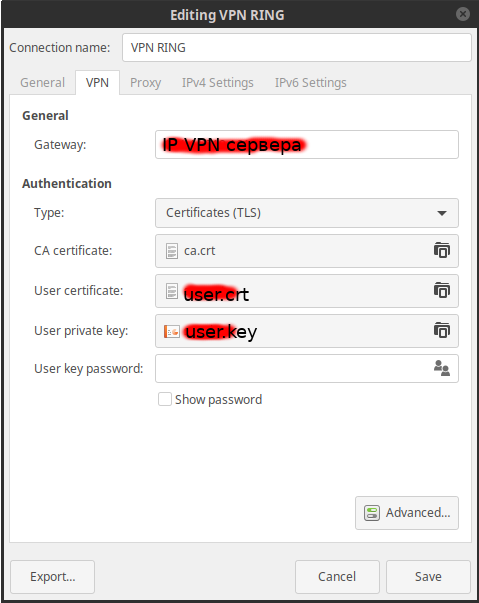
Task: Open the IPv6 Settings tab
Action: 311,83
